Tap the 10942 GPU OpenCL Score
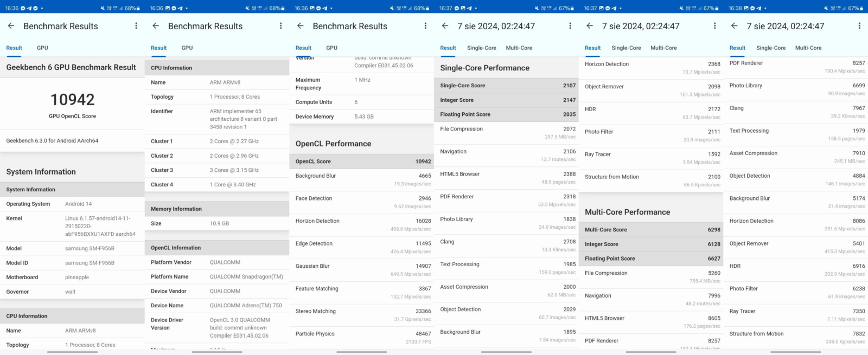868x355 pixels. [72, 100]
